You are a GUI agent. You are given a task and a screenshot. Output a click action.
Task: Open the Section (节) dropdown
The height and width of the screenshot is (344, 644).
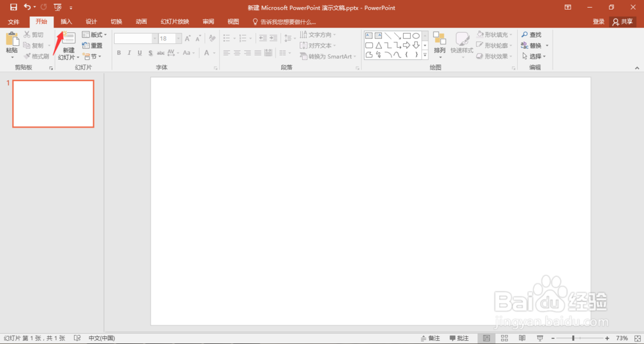[x=91, y=56]
